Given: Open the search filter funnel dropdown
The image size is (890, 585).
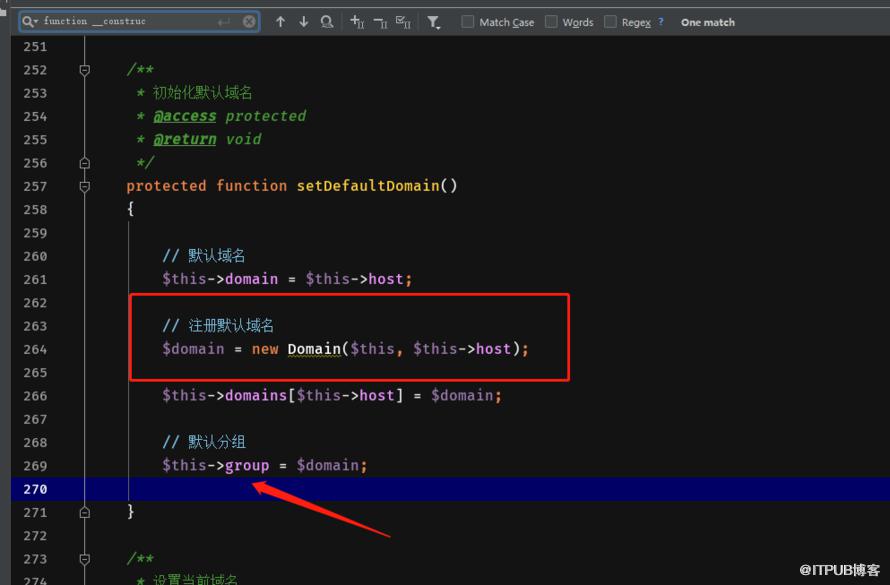Looking at the screenshot, I should click(434, 22).
